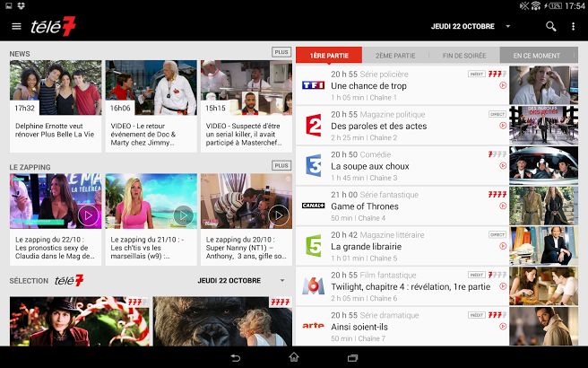Click play icon for Twilight chapitre 4

point(503,286)
